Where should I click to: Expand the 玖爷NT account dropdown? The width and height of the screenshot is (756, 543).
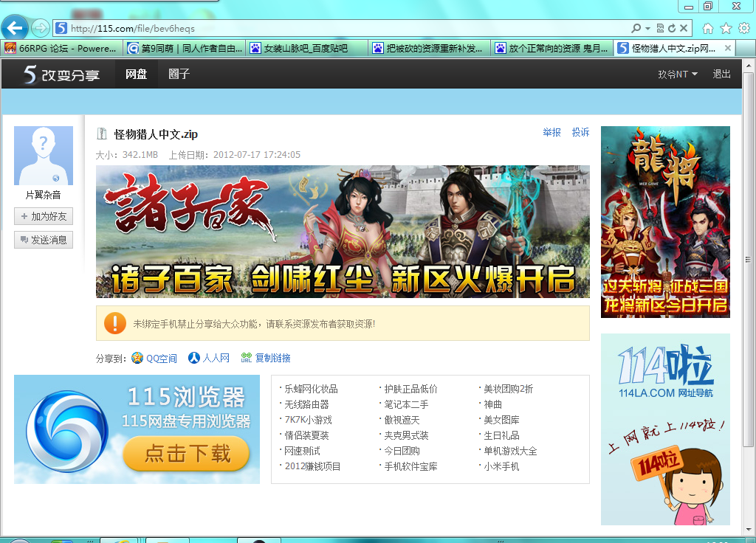[678, 75]
